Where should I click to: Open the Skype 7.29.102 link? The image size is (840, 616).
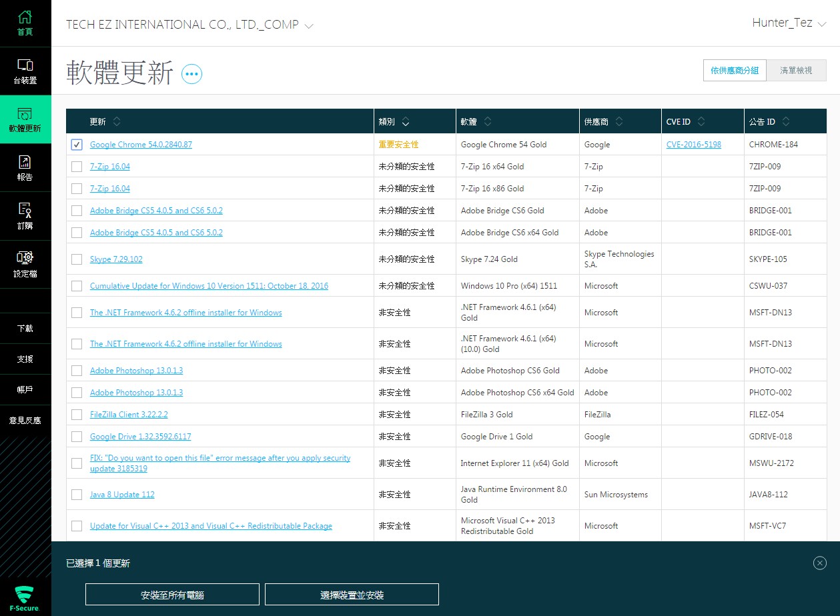(116, 259)
